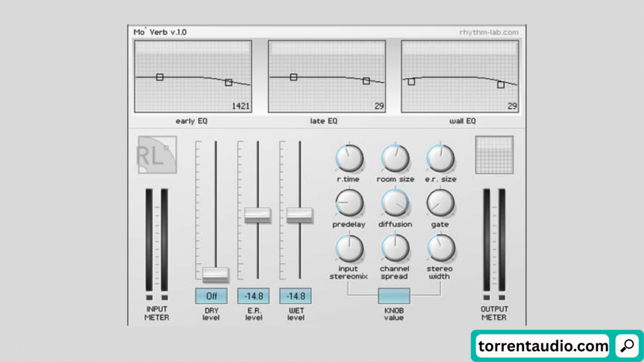644x362 pixels.
Task: Click the RL logo icon
Action: (x=157, y=155)
